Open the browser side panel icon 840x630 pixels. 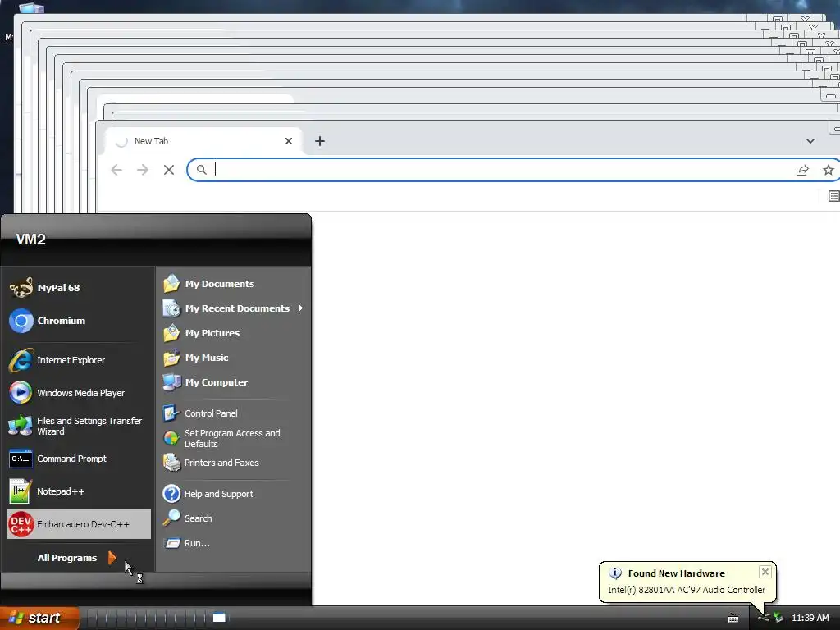click(833, 196)
